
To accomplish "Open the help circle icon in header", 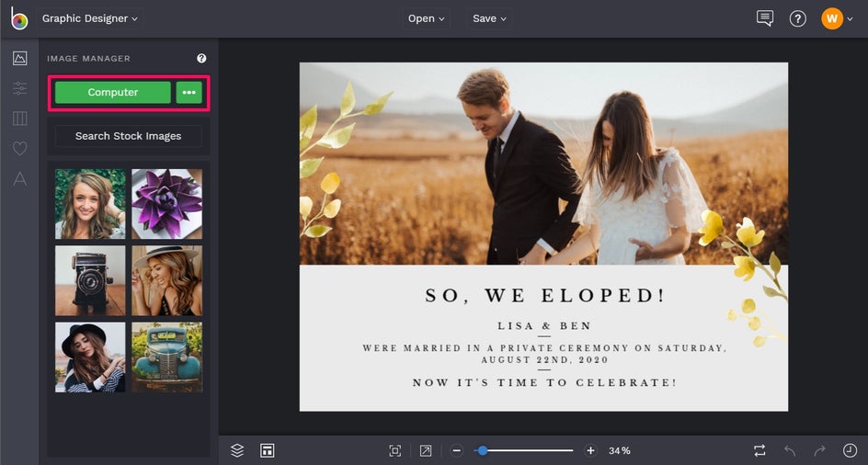I will pyautogui.click(x=798, y=18).
